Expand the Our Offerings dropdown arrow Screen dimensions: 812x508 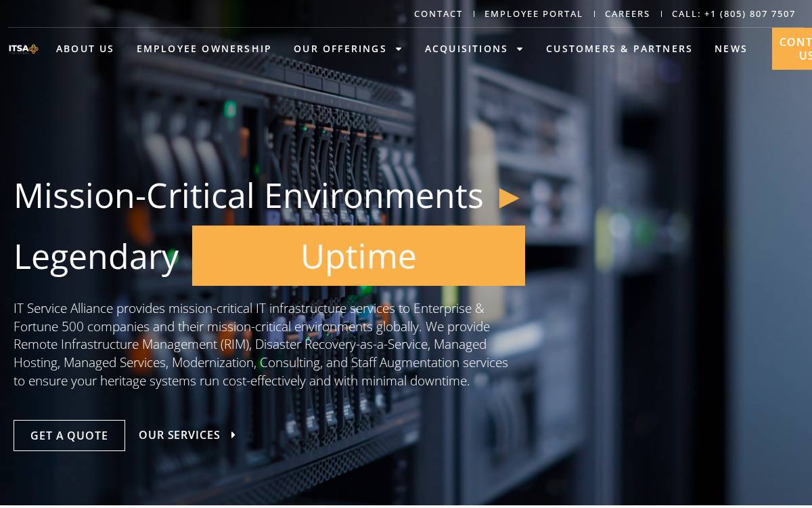tap(399, 49)
